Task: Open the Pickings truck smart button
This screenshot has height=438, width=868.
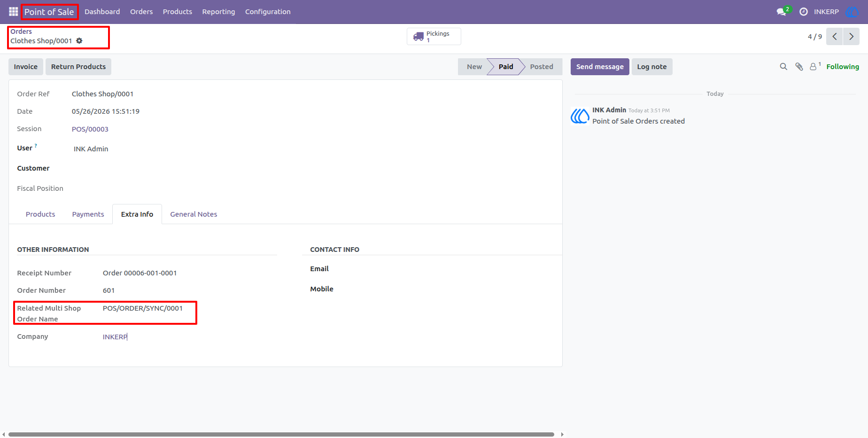Action: 434,36
